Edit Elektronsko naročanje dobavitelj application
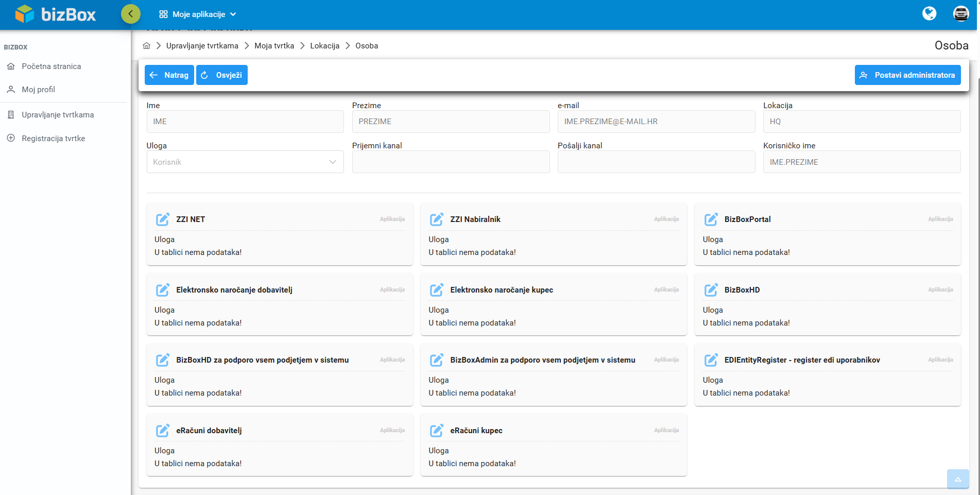The image size is (980, 495). point(163,290)
